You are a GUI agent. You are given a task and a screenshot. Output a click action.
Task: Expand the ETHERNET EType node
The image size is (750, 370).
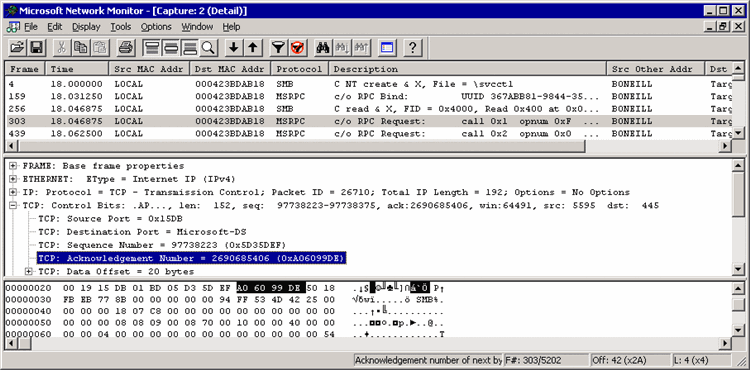click(x=13, y=179)
